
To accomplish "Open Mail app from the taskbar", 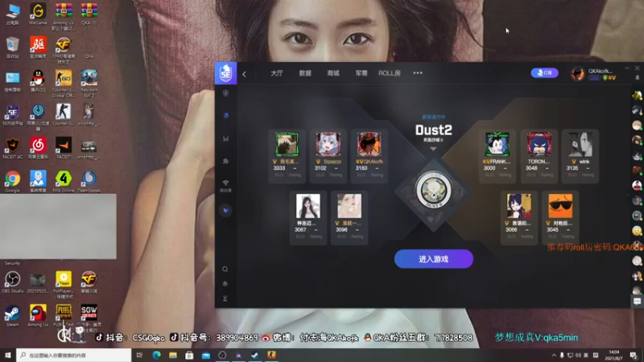I will 206,355.
